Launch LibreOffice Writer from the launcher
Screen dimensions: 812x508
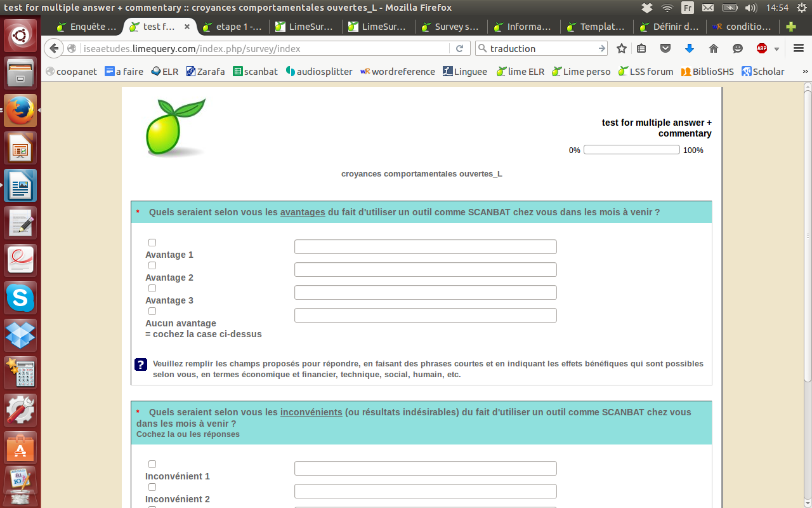pyautogui.click(x=20, y=185)
